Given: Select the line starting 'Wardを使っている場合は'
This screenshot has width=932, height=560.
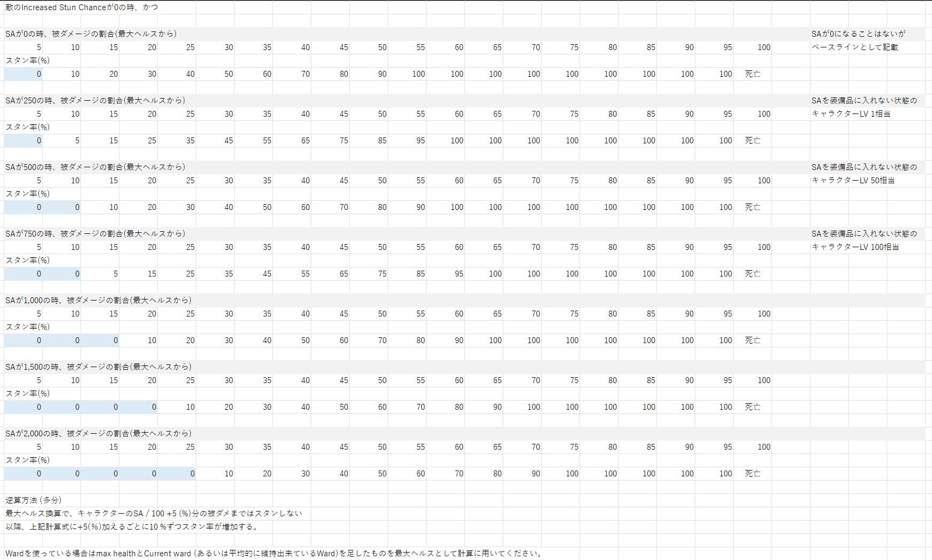Looking at the screenshot, I should pos(274,553).
